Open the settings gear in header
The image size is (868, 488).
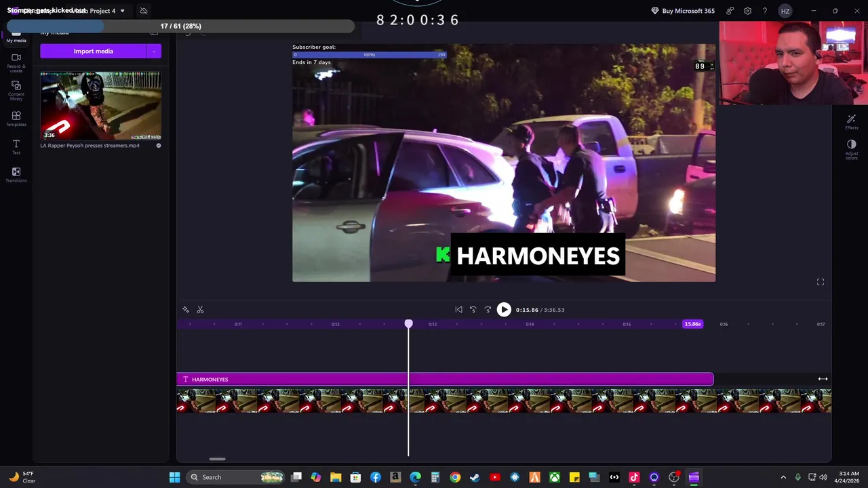[x=747, y=11]
